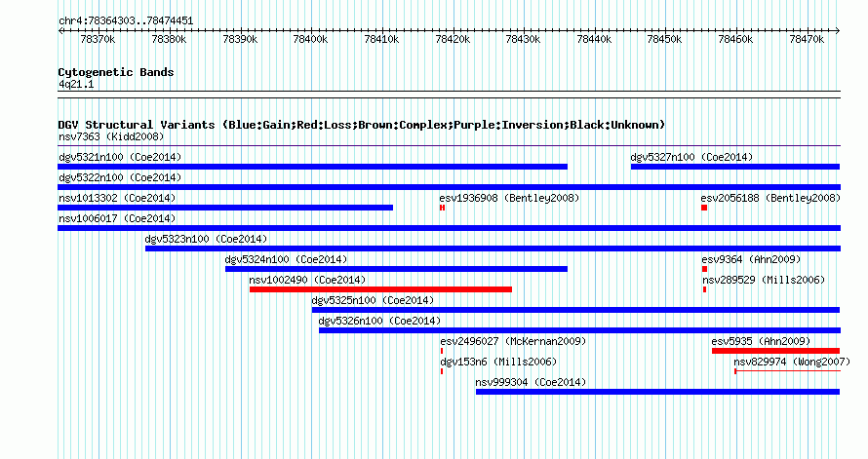This screenshot has width=868, height=459.
Task: Click the dgv5327n100 blue variant bar
Action: tap(735, 167)
